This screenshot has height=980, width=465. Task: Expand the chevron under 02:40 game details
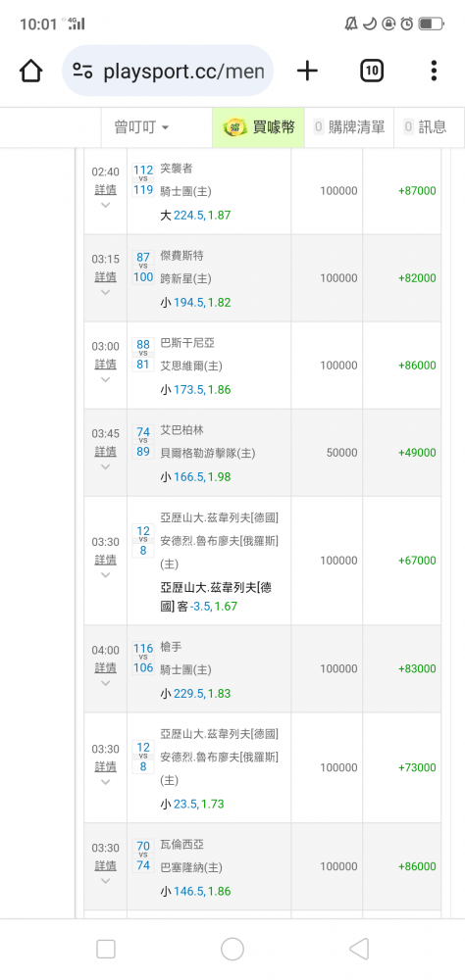tap(105, 205)
